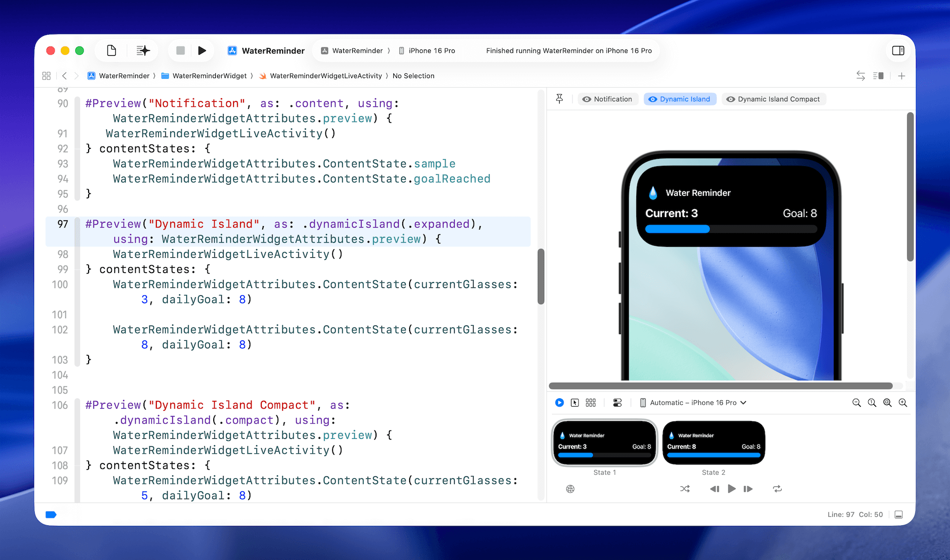Pin the current preview

tap(560, 99)
